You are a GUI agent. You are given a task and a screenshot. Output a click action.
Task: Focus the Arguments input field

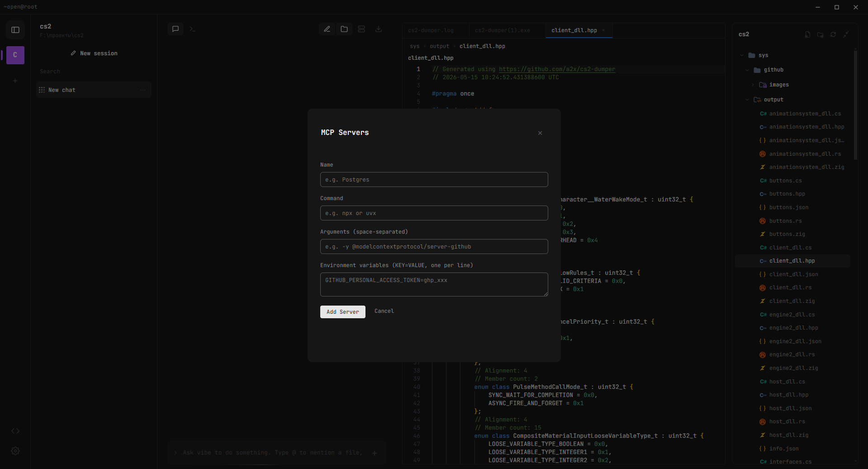(434, 247)
